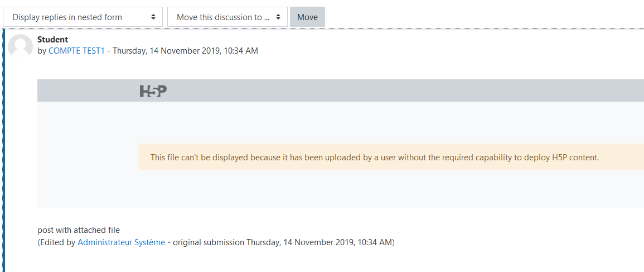
Task: Open the 'Move this discussion to ...' dropdown
Action: point(227,17)
